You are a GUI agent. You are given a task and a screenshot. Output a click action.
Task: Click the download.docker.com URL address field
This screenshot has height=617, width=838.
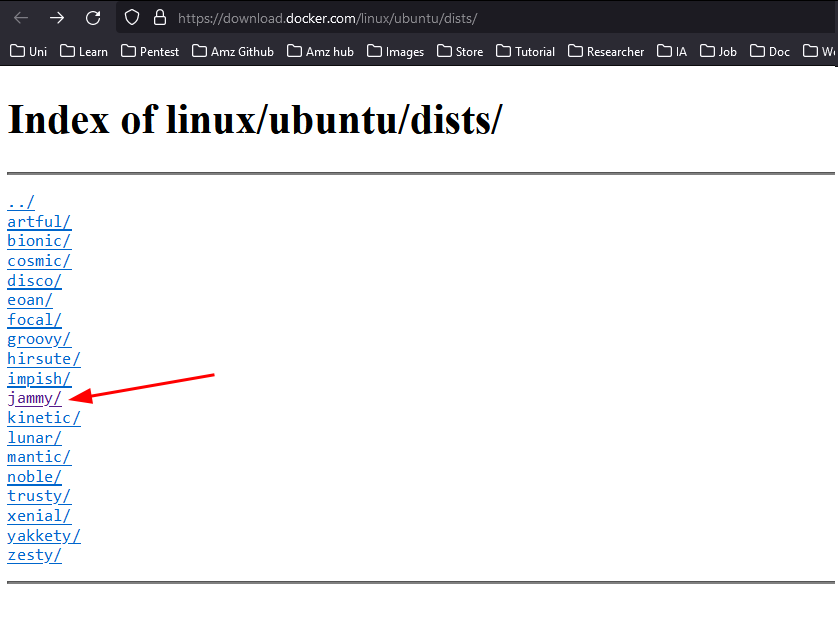(x=327, y=19)
